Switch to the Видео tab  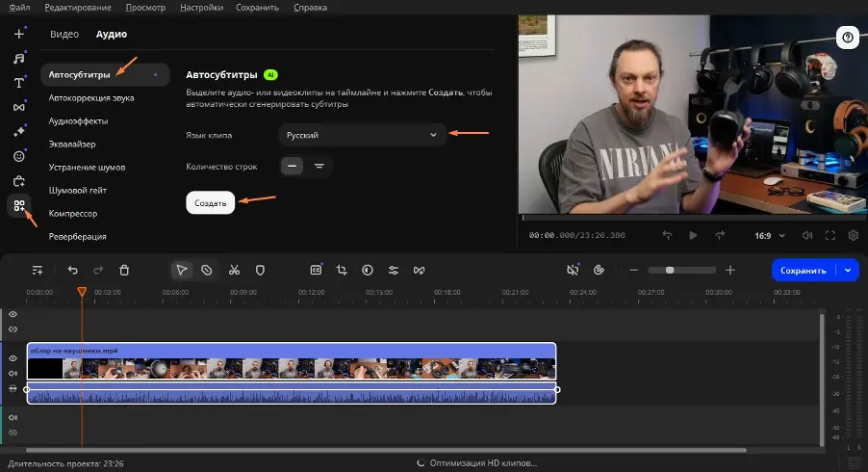tap(64, 34)
